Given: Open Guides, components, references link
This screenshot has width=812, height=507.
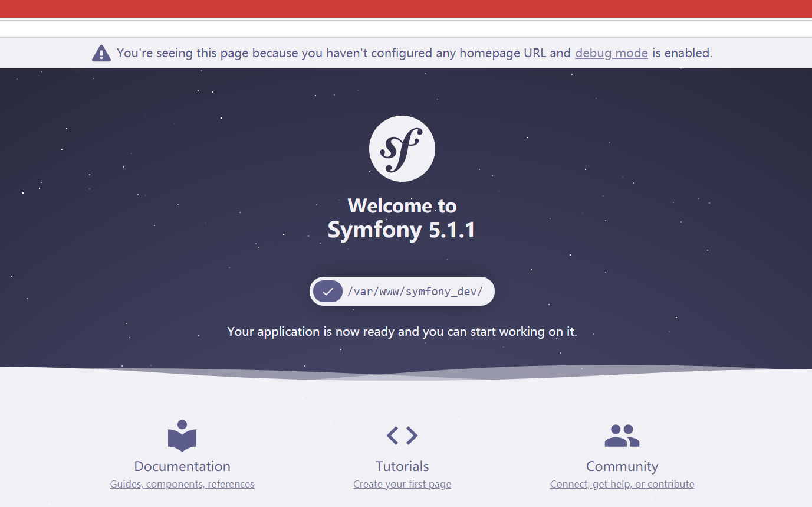Looking at the screenshot, I should pyautogui.click(x=182, y=484).
